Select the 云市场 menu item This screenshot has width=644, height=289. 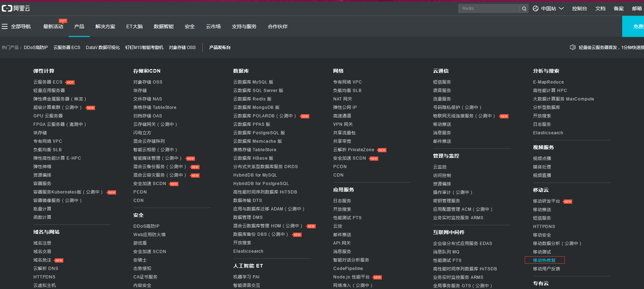coord(213,26)
